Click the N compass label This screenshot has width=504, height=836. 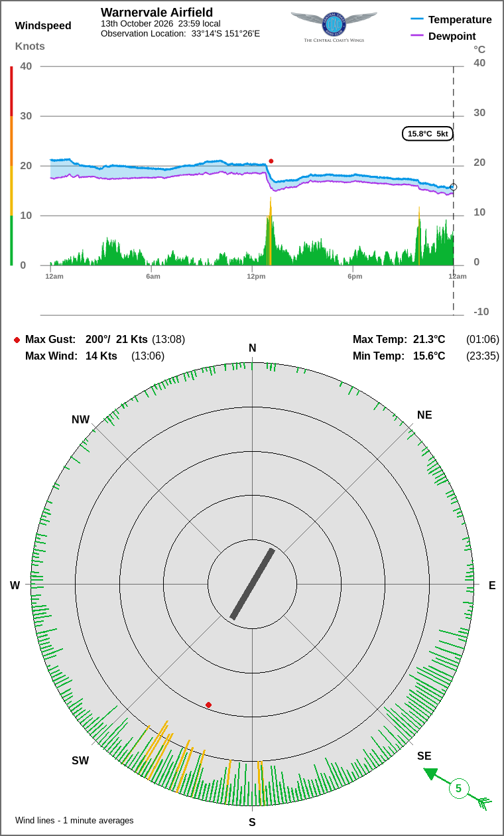[252, 348]
